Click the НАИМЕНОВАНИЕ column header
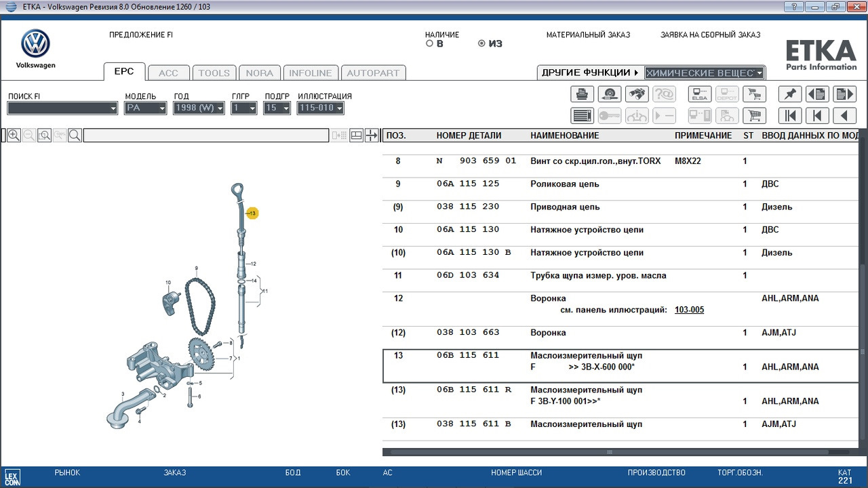This screenshot has height=488, width=868. click(565, 136)
